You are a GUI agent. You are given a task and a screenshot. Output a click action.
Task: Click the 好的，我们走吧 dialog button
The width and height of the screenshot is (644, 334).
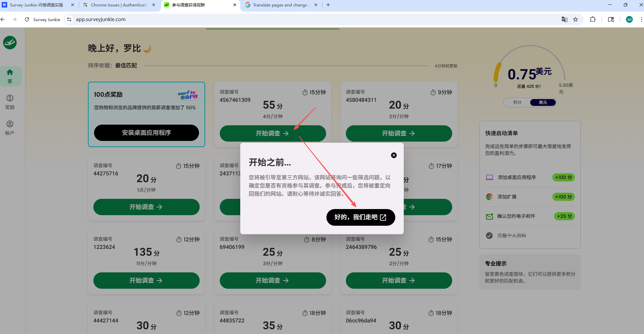tap(361, 217)
